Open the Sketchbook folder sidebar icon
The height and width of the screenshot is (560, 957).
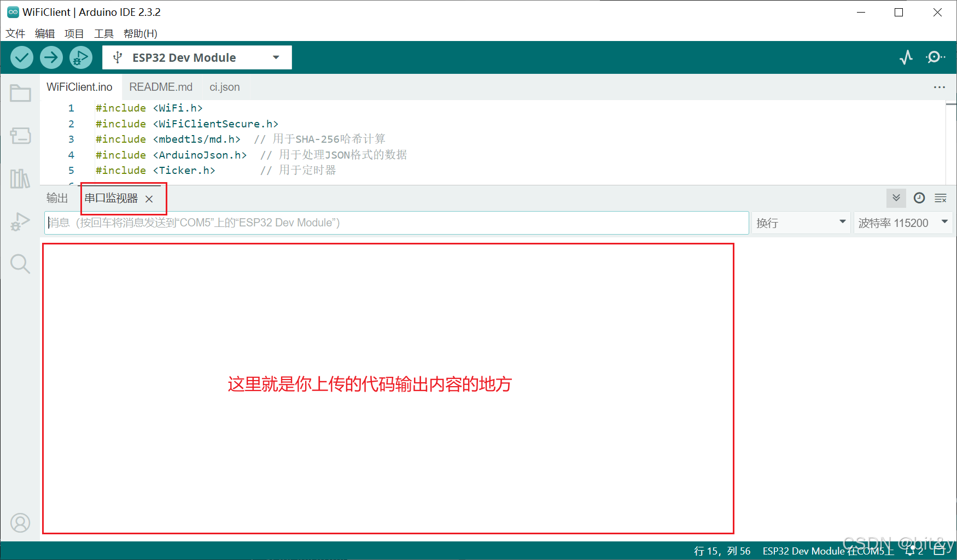20,93
